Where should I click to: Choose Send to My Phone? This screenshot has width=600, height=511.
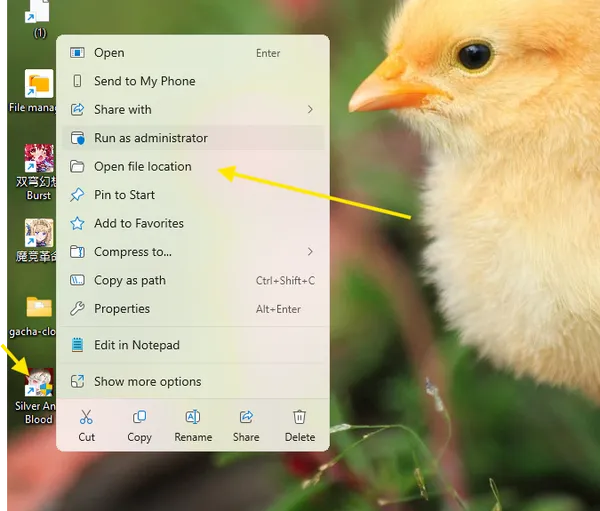[x=144, y=81]
